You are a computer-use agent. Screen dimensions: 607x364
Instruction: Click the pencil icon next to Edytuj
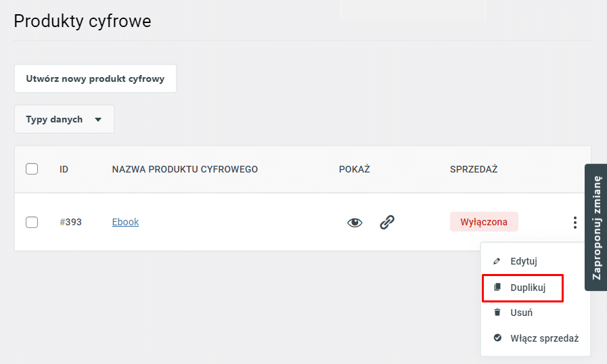[x=497, y=261]
